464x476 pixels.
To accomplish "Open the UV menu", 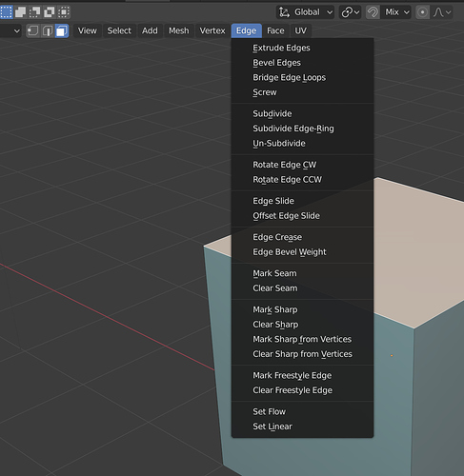I will 300,30.
